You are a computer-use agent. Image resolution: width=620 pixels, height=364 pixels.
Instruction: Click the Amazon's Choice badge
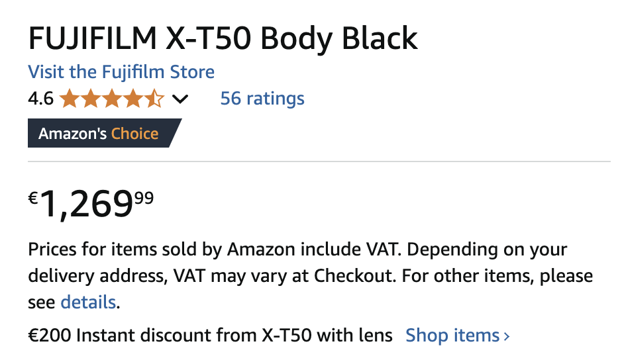(x=99, y=134)
